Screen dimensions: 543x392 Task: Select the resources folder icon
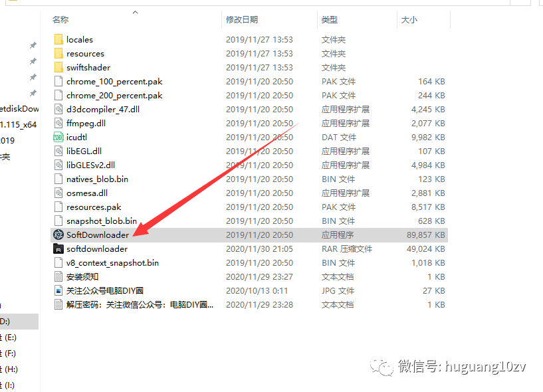point(58,53)
